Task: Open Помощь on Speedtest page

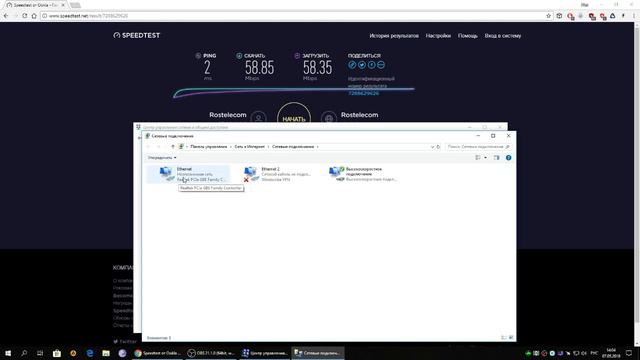Action: click(x=467, y=36)
